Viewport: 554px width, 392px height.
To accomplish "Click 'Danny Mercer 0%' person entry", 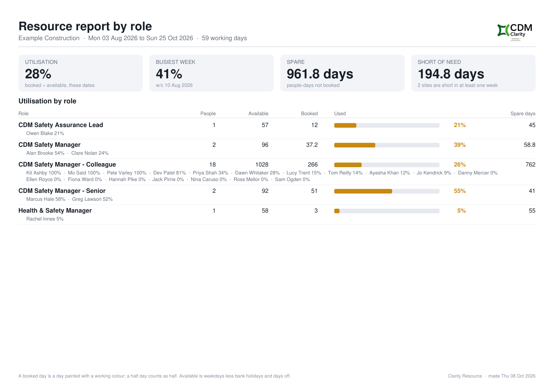I will click(478, 173).
